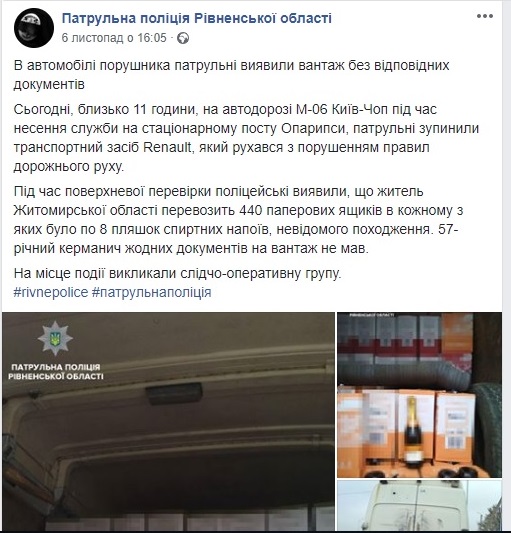Open the post timestamp 6 листопад о 16:05

[114, 38]
